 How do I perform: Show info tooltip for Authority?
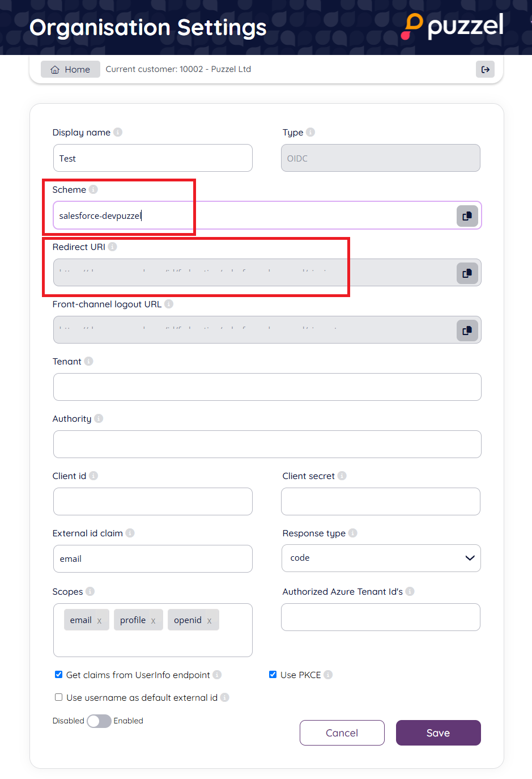(x=99, y=418)
